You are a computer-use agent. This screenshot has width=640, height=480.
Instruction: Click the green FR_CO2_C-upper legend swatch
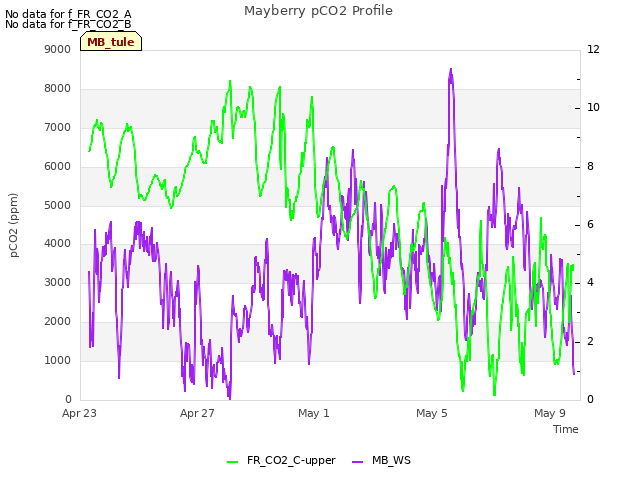[233, 462]
